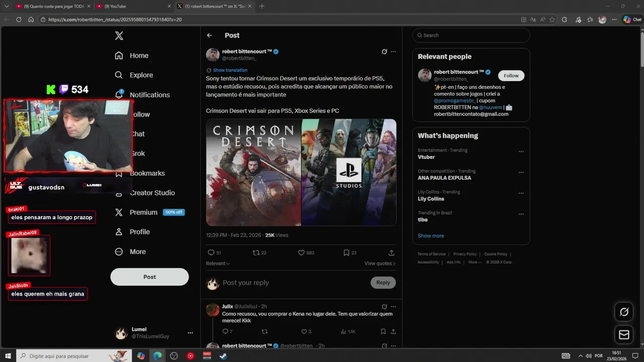Open more options for Vtuber trend
The width and height of the screenshot is (644, 362).
point(521,151)
